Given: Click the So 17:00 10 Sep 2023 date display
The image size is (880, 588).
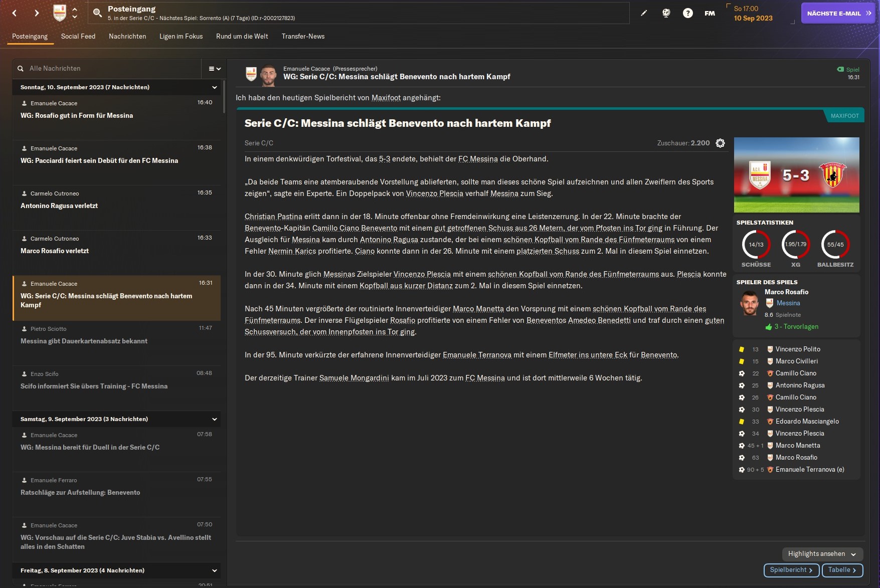Looking at the screenshot, I should [753, 14].
